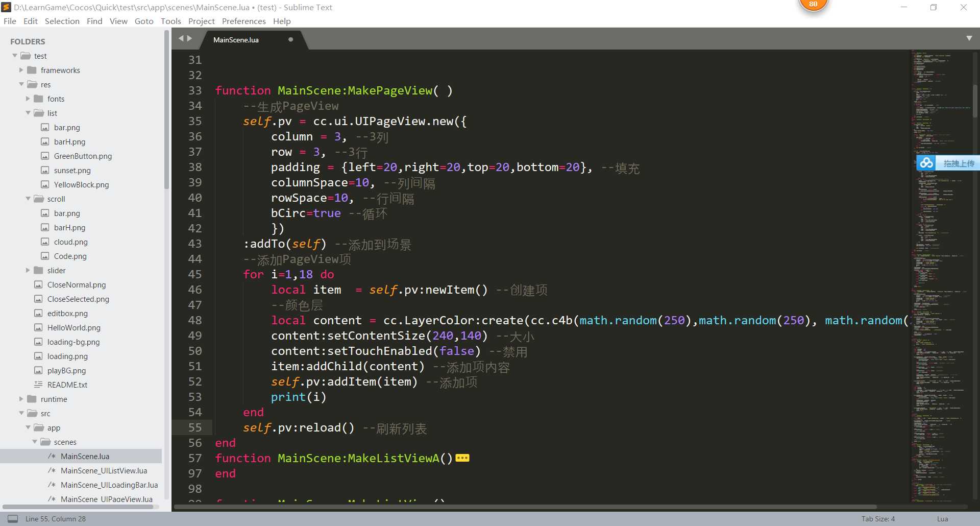The image size is (980, 526).
Task: Click the Sublime Text title bar icon
Action: coord(6,7)
